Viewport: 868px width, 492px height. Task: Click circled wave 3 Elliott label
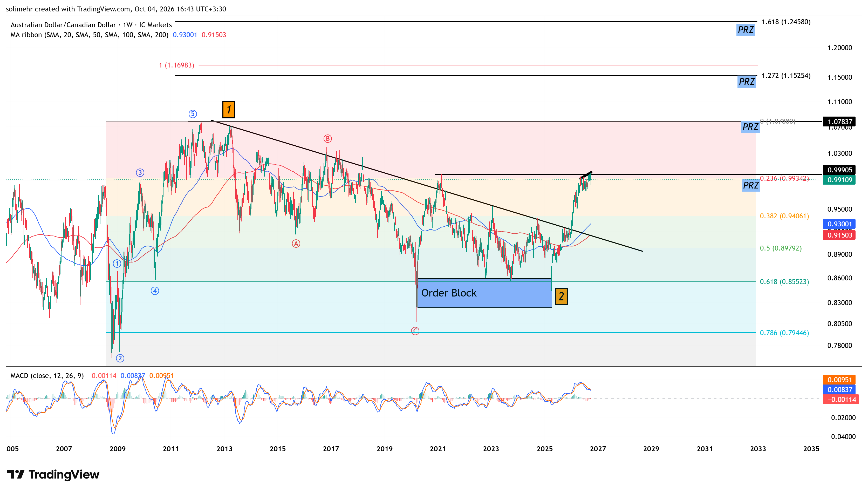140,173
